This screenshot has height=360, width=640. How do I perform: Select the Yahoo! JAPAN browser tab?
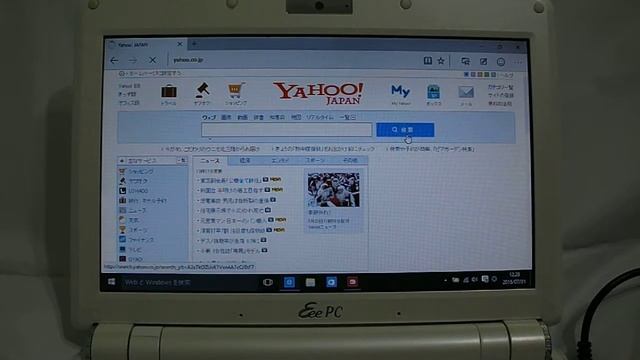click(146, 44)
